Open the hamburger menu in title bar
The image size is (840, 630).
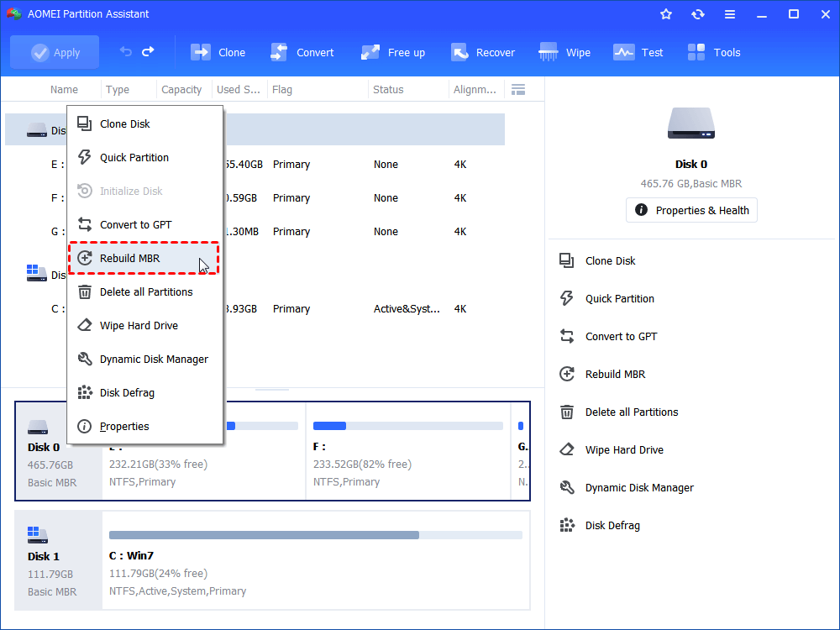[730, 14]
